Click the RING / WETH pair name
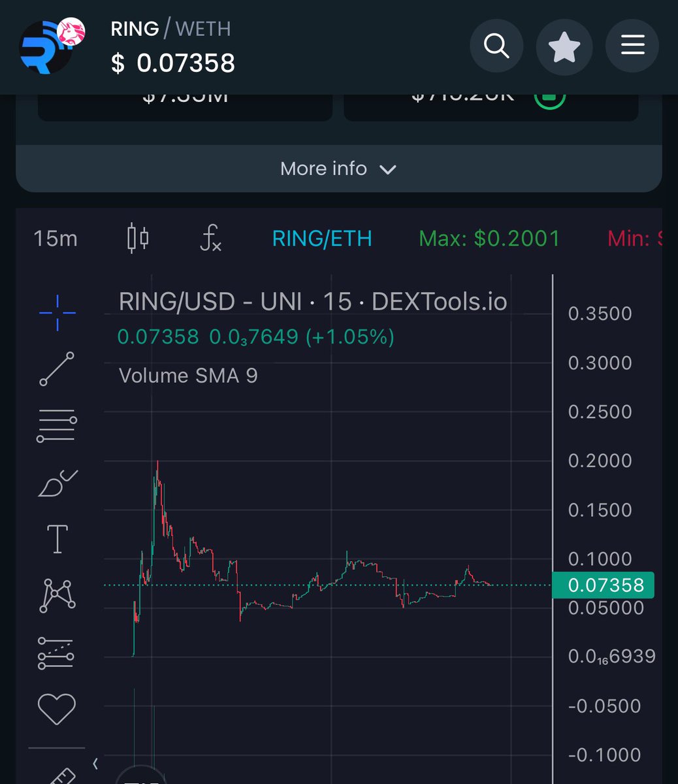 170,29
